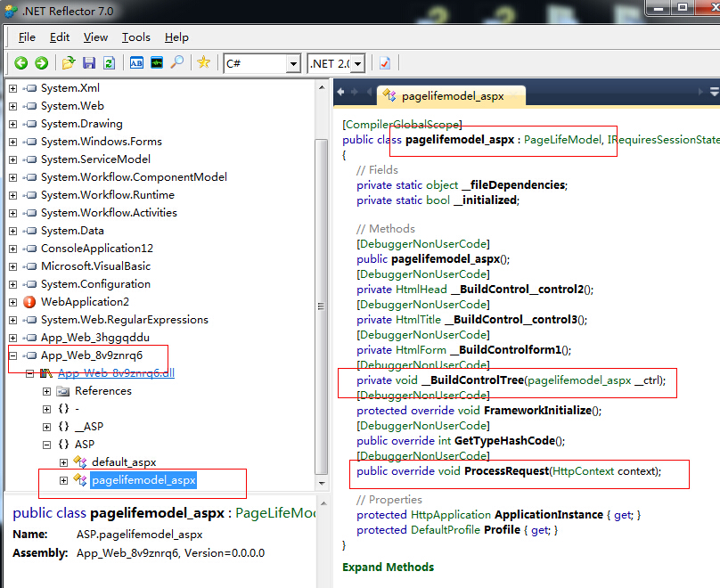720x588 pixels.
Task: Click the tree panel scrollbar thumb
Action: 322,306
